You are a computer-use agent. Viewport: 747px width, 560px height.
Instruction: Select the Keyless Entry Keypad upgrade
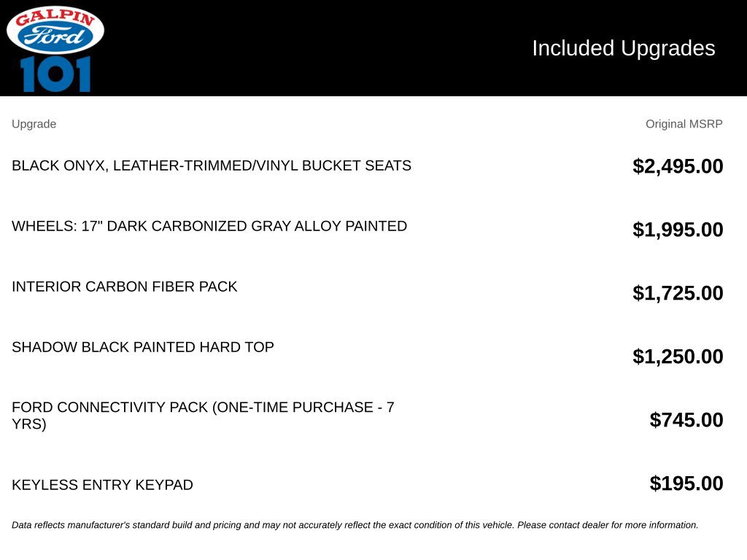tap(102, 484)
